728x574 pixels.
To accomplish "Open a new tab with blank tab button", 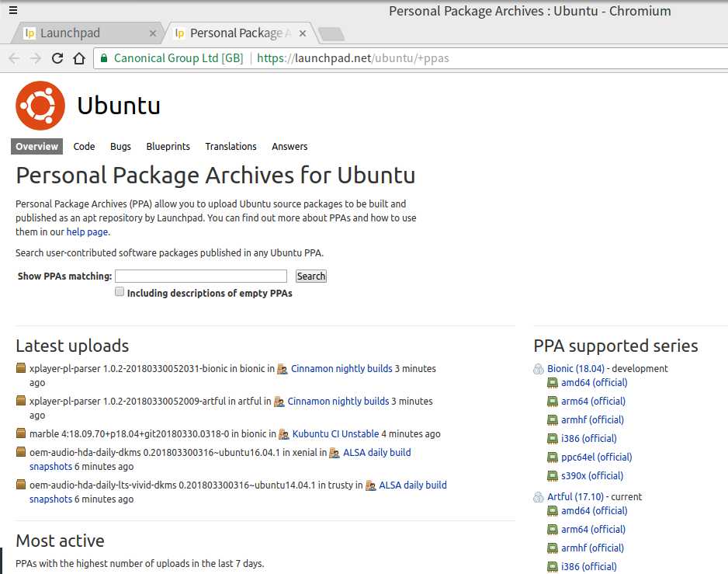I will click(x=331, y=33).
